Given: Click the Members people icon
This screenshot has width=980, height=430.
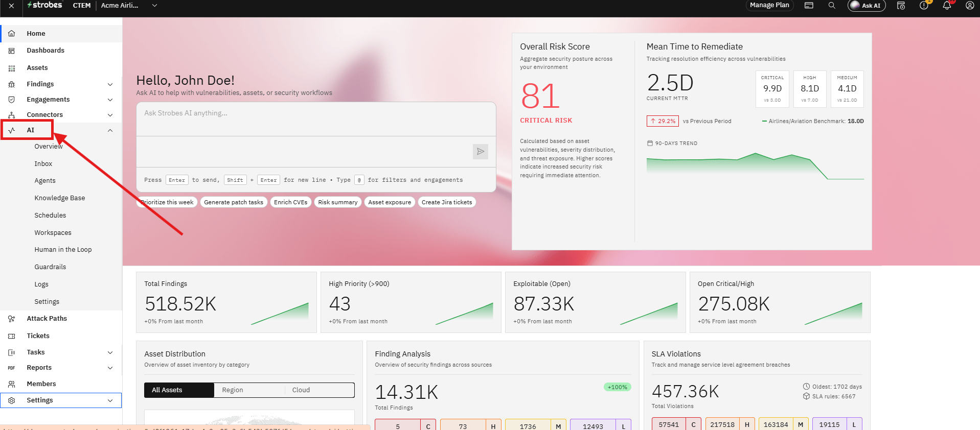Looking at the screenshot, I should click(11, 384).
